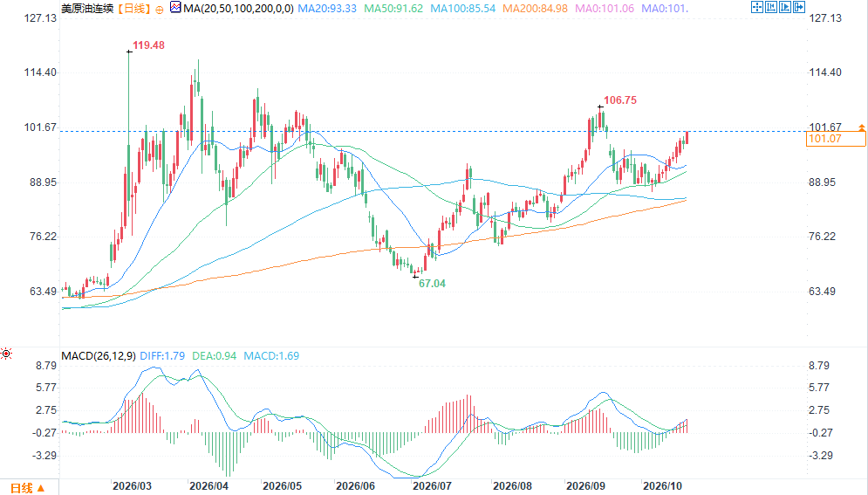
Task: Click the 2026/07 date axis label
Action: tap(433, 486)
